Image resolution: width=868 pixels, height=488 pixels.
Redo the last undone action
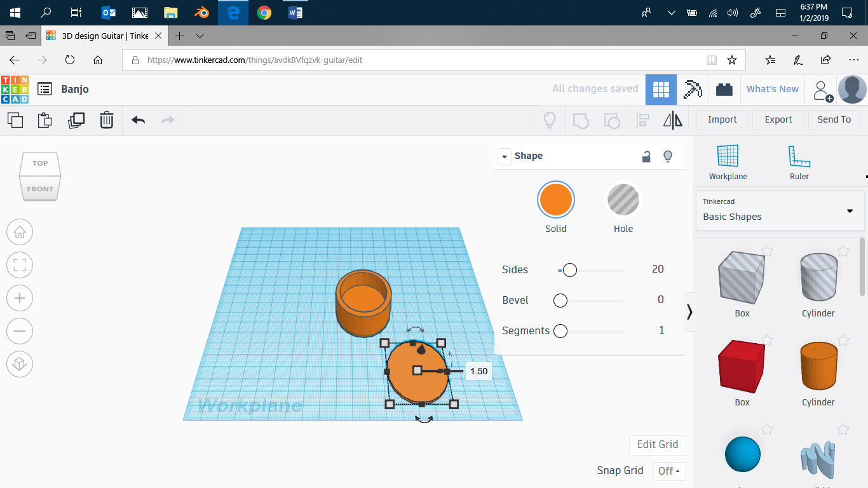[168, 119]
